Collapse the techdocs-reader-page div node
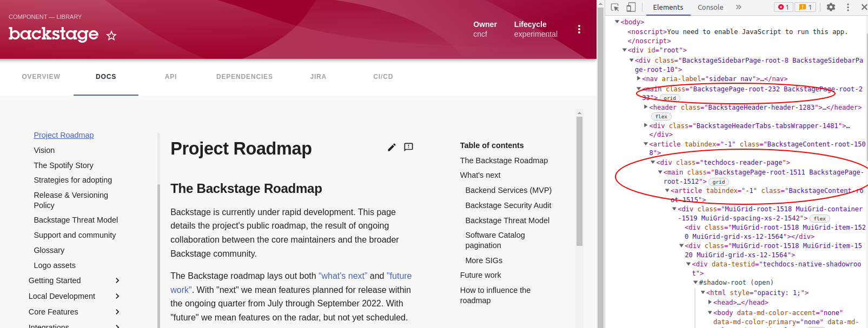 point(653,162)
